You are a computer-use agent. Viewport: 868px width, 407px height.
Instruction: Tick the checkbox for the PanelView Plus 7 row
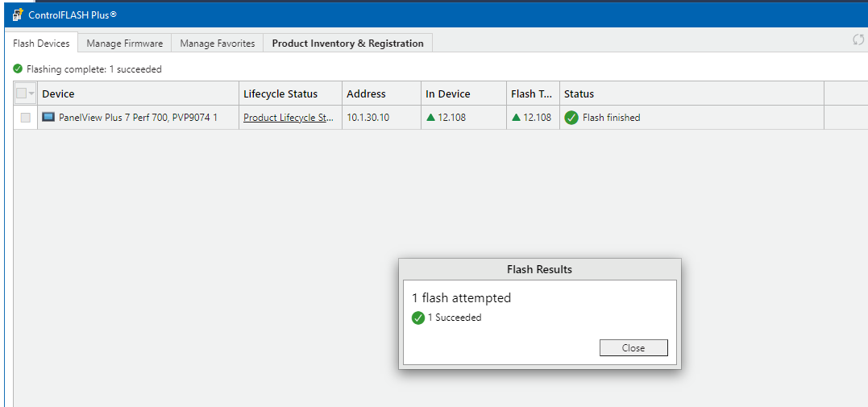(x=26, y=118)
